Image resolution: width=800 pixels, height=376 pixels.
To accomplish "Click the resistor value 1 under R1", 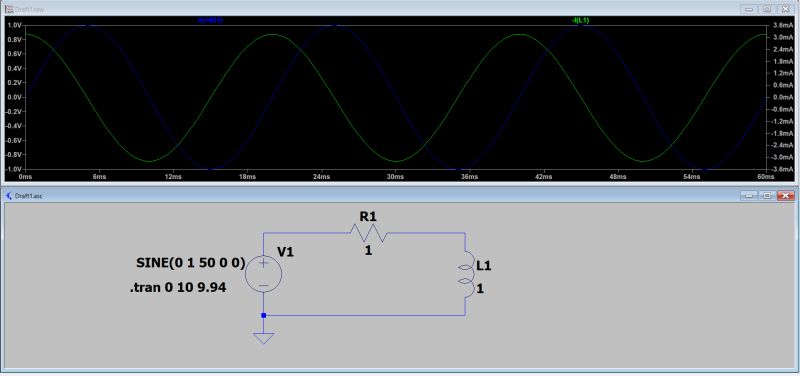I will click(368, 250).
